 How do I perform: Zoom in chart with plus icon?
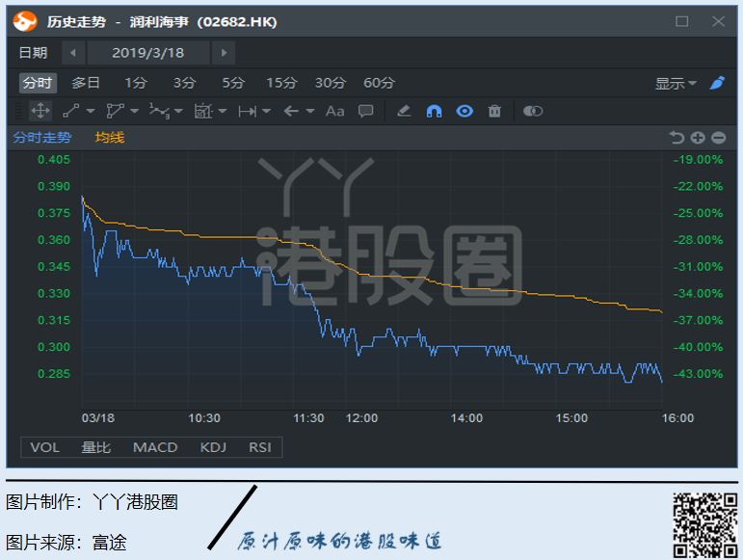[698, 138]
